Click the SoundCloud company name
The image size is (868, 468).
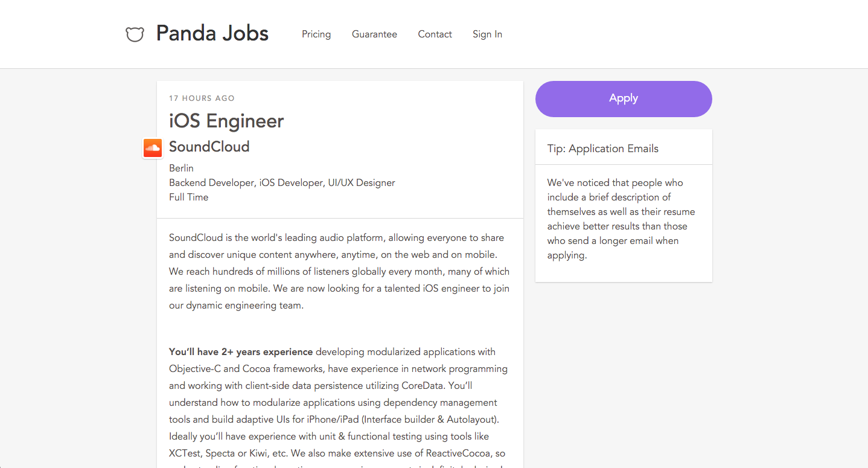click(x=209, y=147)
